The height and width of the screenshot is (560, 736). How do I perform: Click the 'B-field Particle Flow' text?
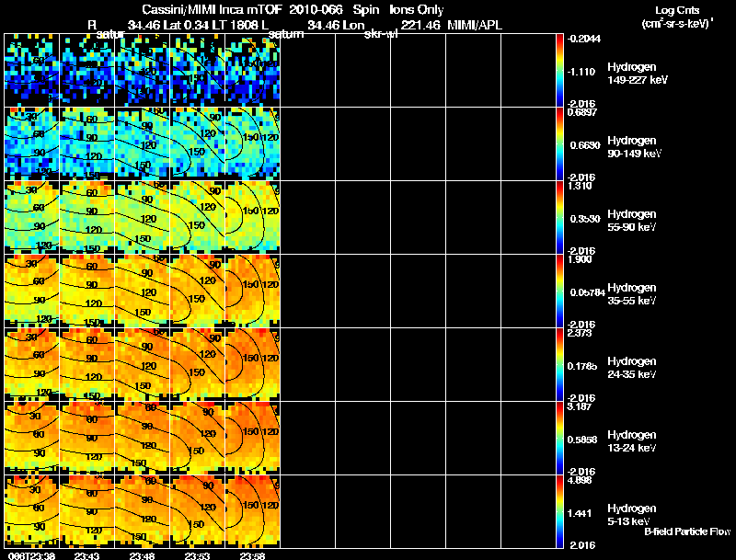point(687,531)
